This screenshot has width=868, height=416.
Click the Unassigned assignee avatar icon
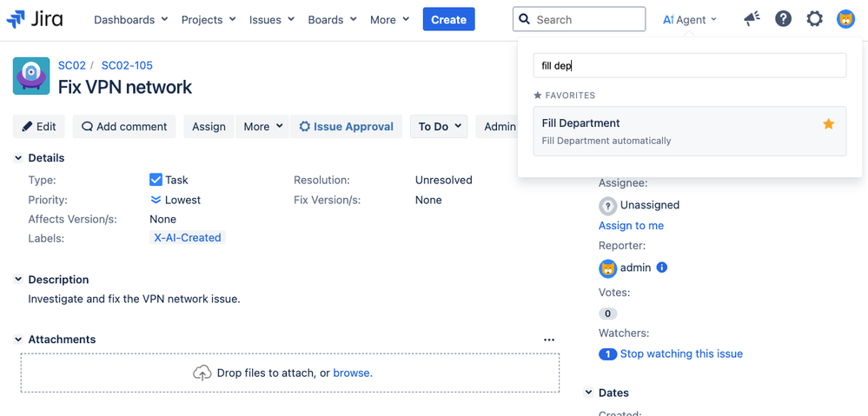[608, 206]
